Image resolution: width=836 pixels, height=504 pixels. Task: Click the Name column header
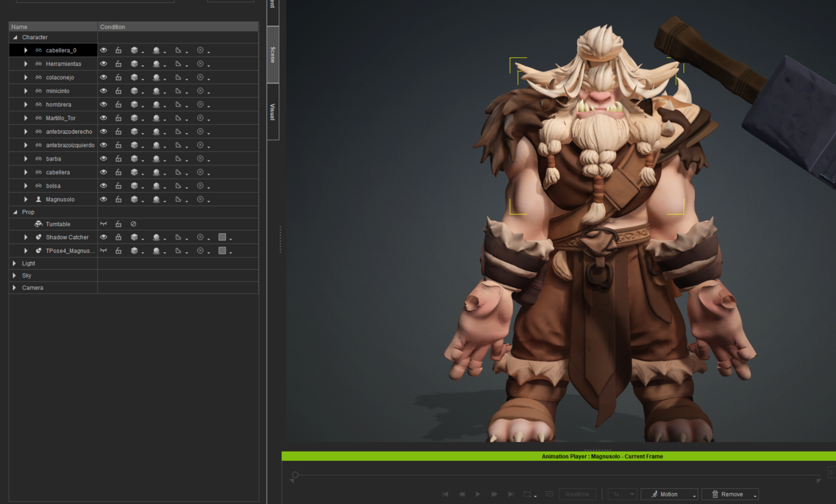53,27
